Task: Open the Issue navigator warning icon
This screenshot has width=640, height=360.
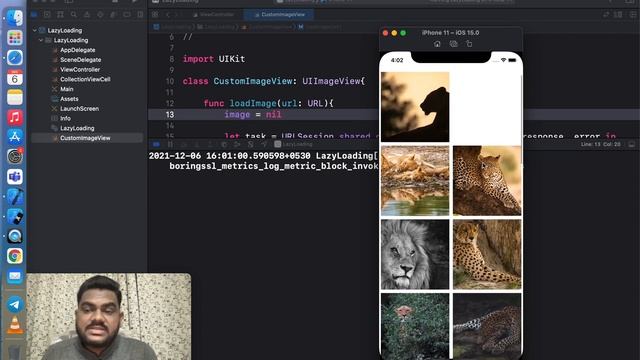Action: pyautogui.click(x=87, y=15)
